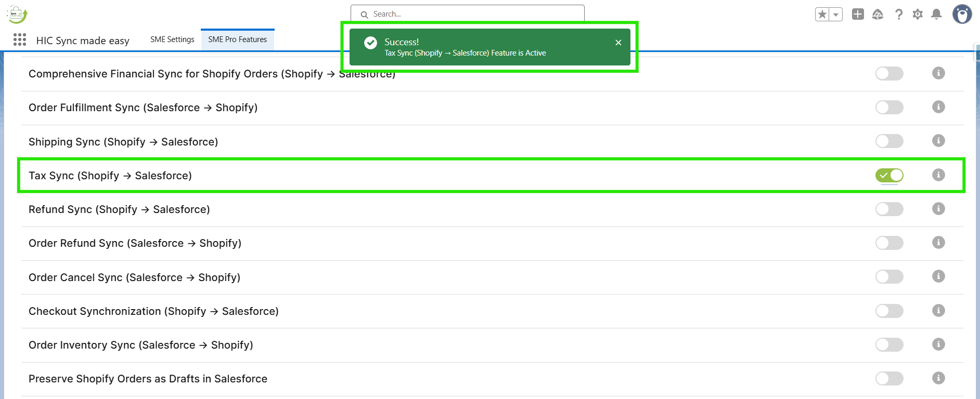Click 'Order Inventory Sync (Salesforce → Shopify)' label
Image resolution: width=980 pixels, height=399 pixels.
point(141,345)
